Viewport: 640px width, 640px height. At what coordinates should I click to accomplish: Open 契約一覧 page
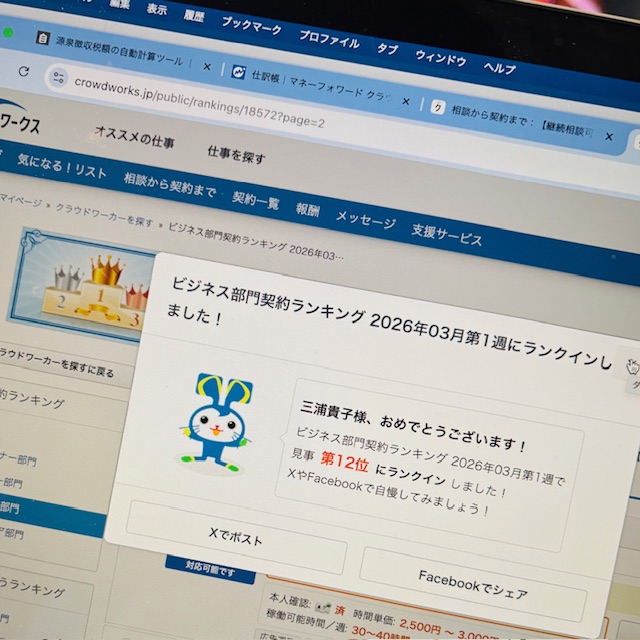[x=256, y=200]
